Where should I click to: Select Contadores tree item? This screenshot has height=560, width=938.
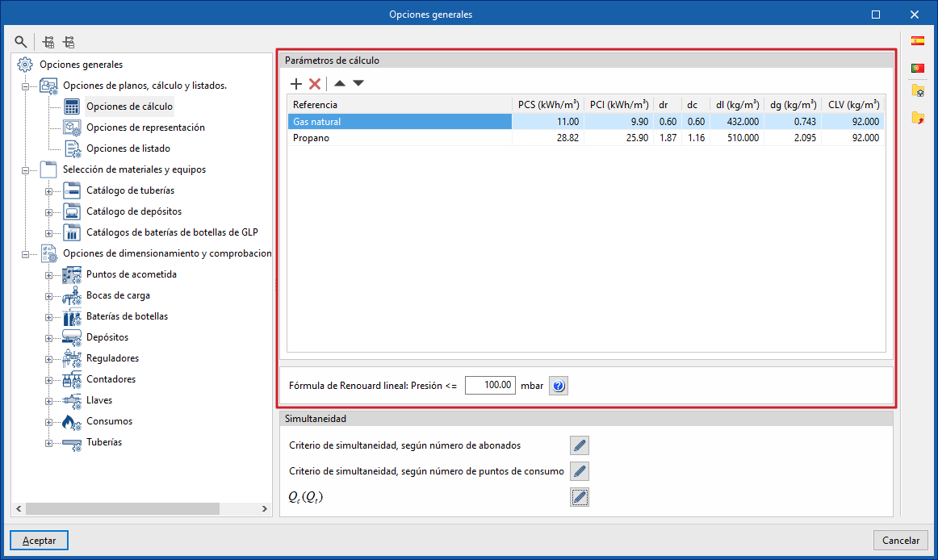click(111, 379)
